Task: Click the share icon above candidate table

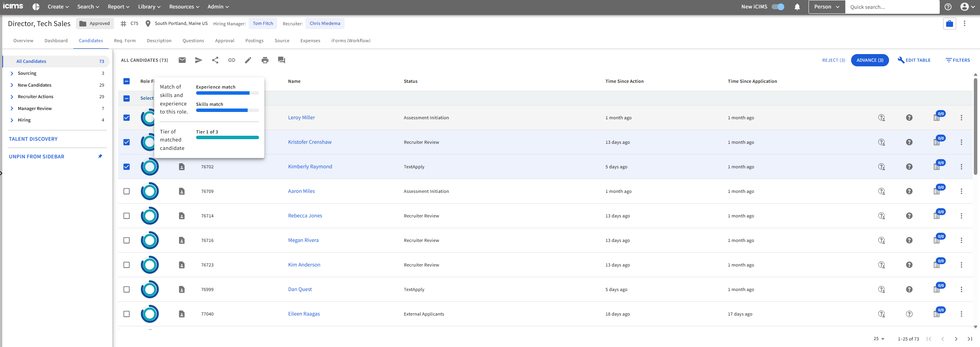Action: point(215,60)
